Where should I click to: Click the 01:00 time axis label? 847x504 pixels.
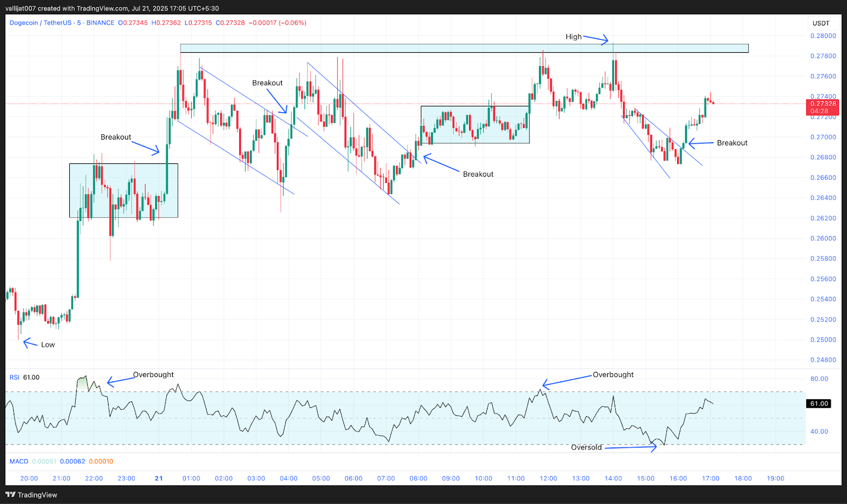(192, 478)
